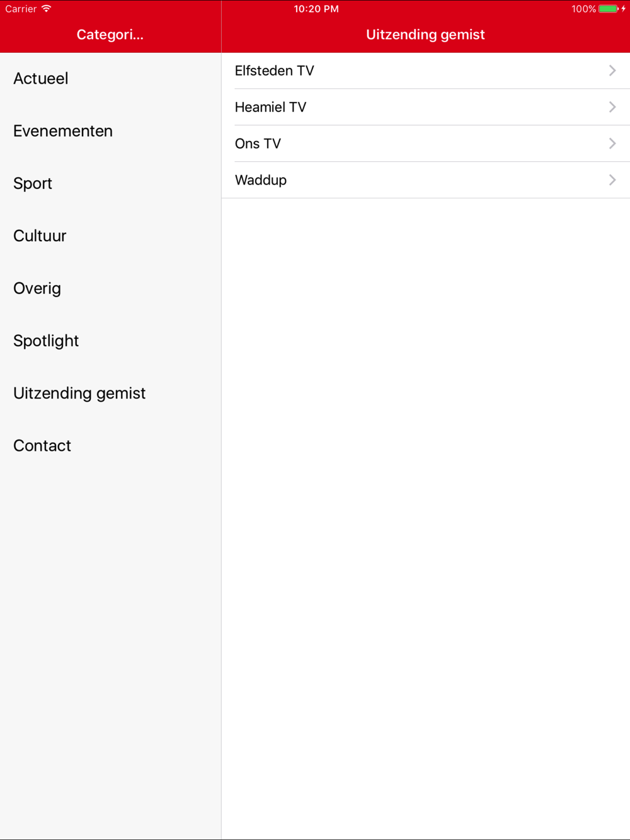Tap the battery icon in status bar
Screen dimensions: 630x840
pyautogui.click(x=609, y=9)
